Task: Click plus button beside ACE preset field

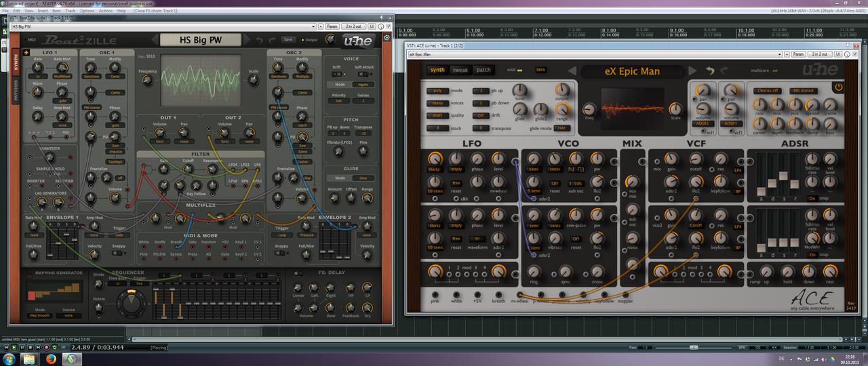Action: pos(785,54)
